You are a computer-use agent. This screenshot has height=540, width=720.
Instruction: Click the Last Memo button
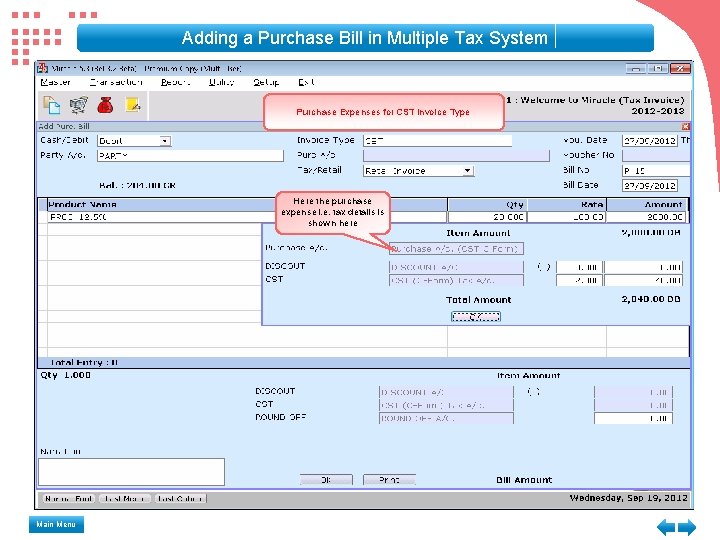(124, 499)
